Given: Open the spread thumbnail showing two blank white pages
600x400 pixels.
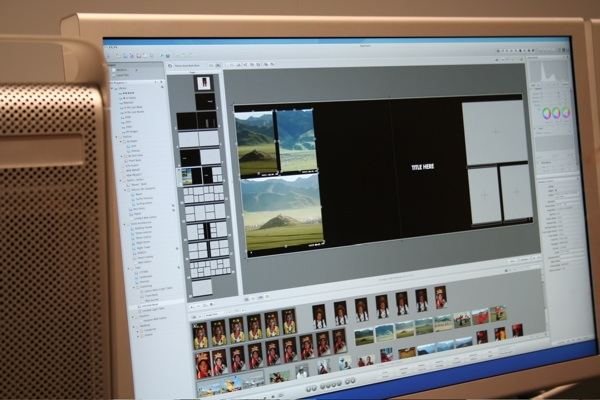Looking at the screenshot, I should pos(199,139).
